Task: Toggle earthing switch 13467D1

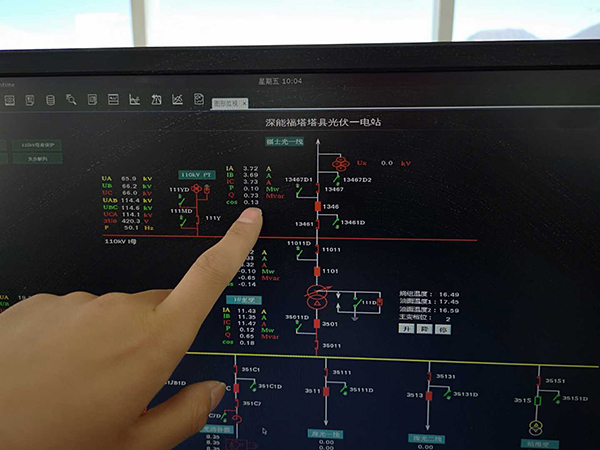Action: [x=299, y=190]
